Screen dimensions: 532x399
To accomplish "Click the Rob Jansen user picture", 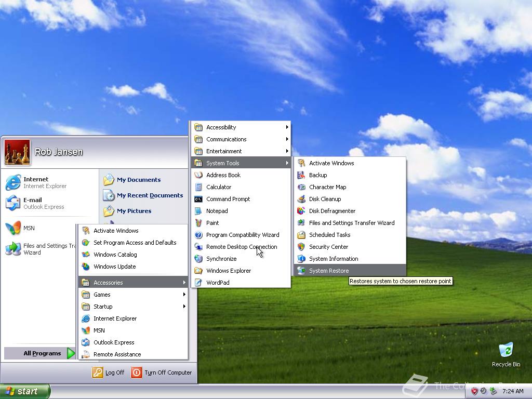I will click(17, 152).
